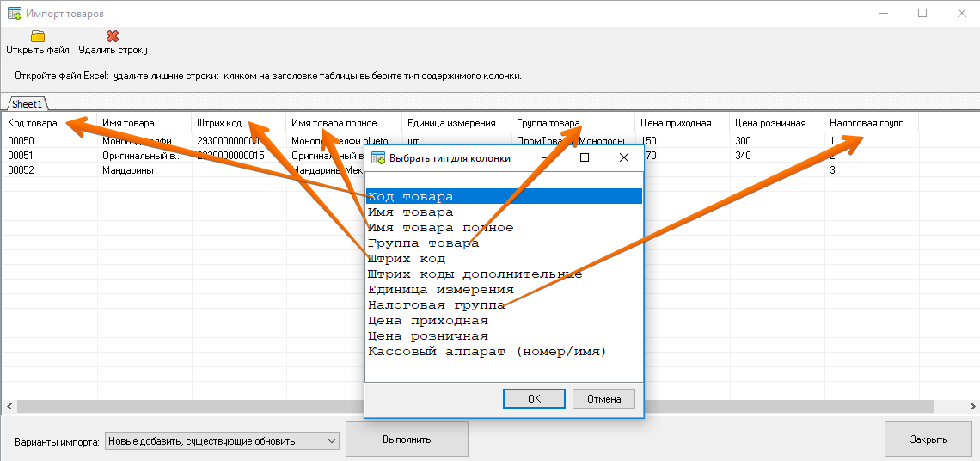980x461 pixels.
Task: Click the horizontal scrollbar left arrow
Action: coord(9,407)
